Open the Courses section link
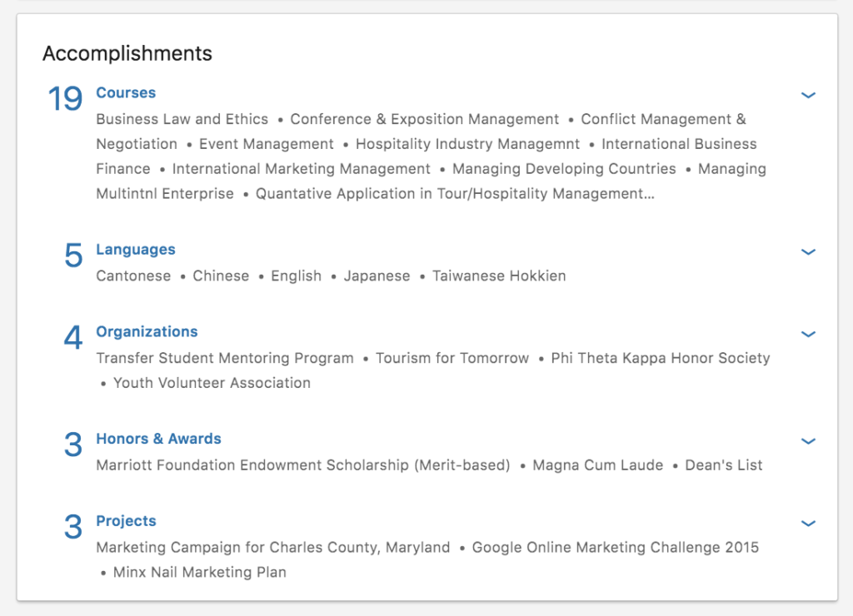The height and width of the screenshot is (616, 853). (125, 92)
